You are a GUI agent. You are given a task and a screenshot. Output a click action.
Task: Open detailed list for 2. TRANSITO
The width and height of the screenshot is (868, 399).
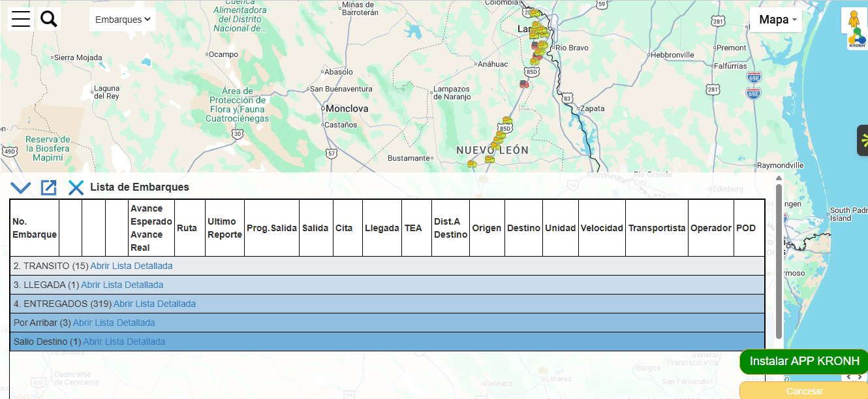[x=131, y=266]
